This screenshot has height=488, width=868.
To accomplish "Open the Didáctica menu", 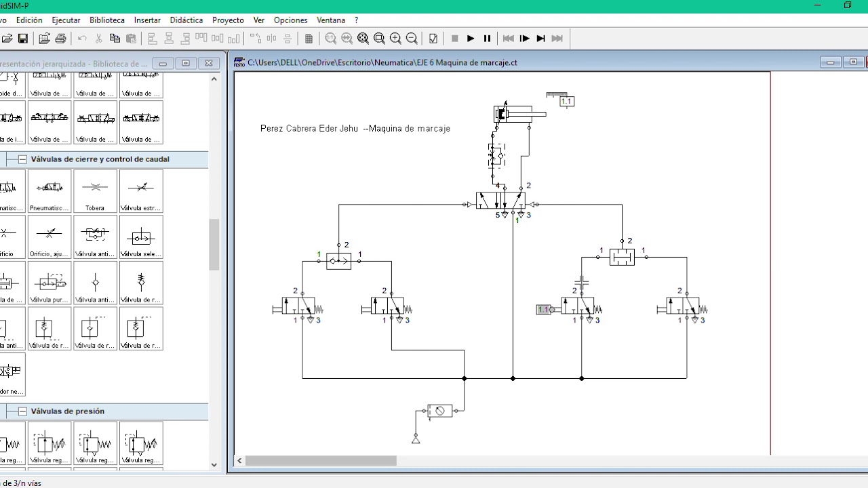I will [186, 20].
